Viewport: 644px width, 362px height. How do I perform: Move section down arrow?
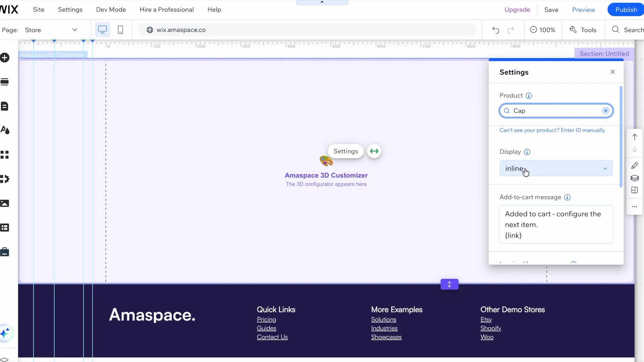pyautogui.click(x=635, y=149)
